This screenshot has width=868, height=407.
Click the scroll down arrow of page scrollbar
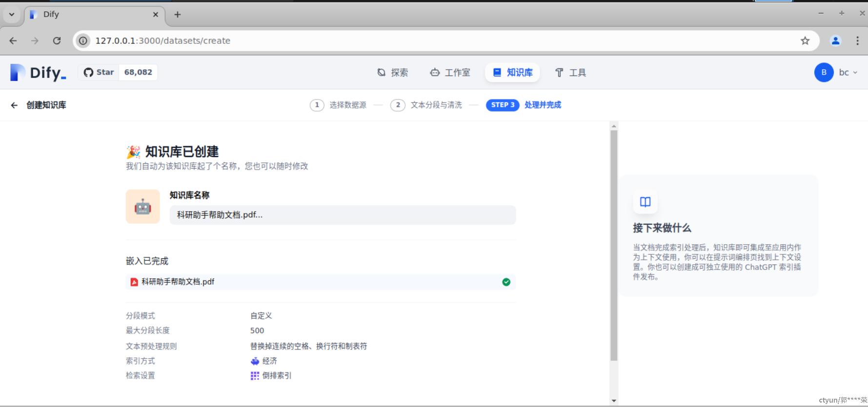coord(614,401)
